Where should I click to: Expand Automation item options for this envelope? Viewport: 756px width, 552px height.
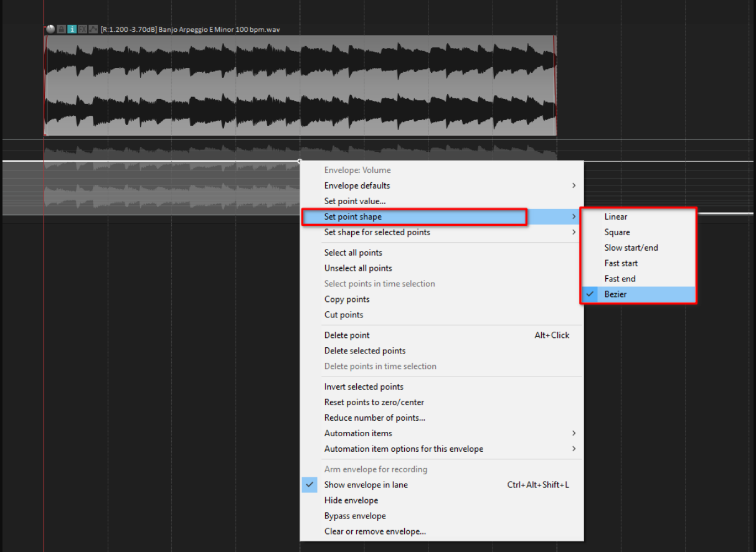coord(404,448)
